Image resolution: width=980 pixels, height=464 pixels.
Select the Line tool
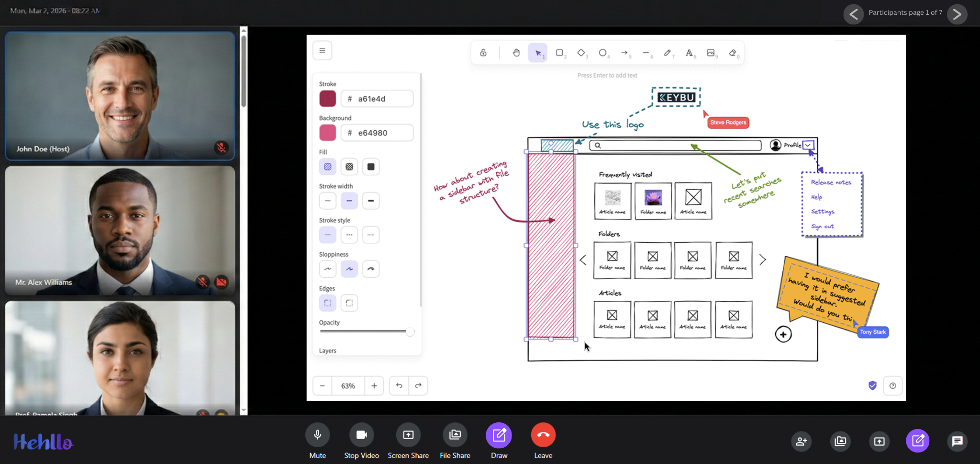pos(646,53)
